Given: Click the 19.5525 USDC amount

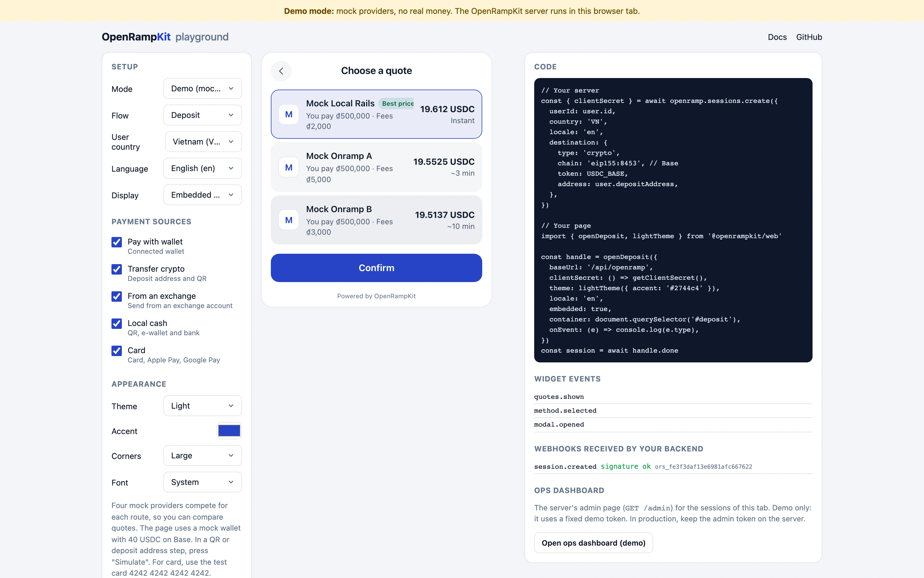Looking at the screenshot, I should tap(444, 162).
